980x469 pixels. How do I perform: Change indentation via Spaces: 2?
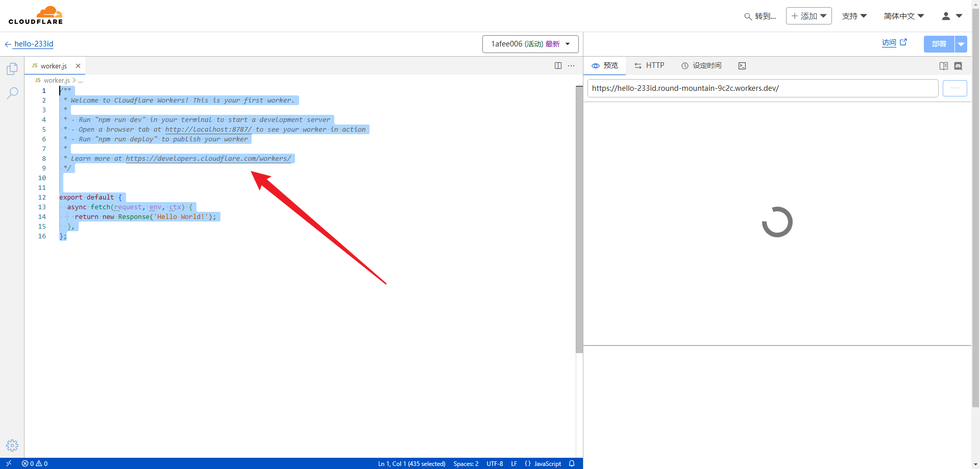pyautogui.click(x=466, y=463)
